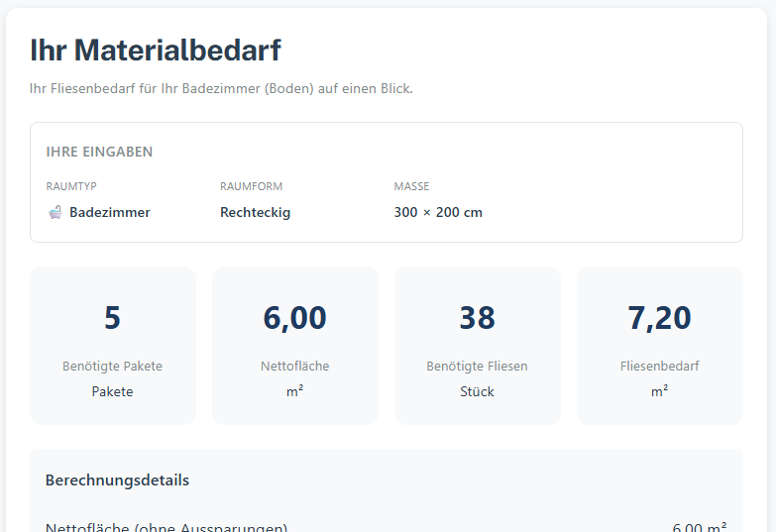
Task: Click the Berechnungsdetails section heading
Action: coord(117,480)
